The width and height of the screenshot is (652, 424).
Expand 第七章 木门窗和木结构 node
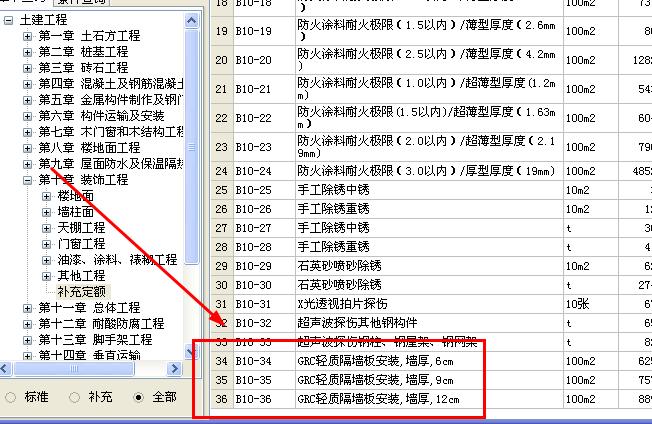pyautogui.click(x=27, y=132)
